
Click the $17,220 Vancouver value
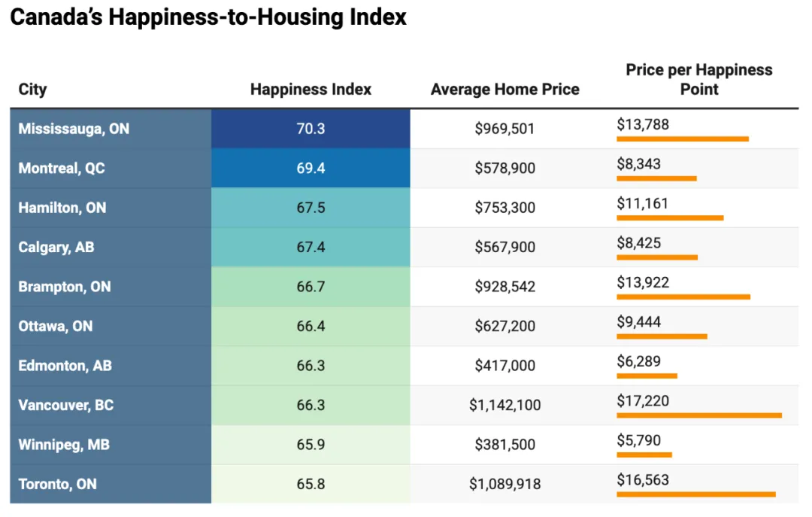click(x=643, y=401)
